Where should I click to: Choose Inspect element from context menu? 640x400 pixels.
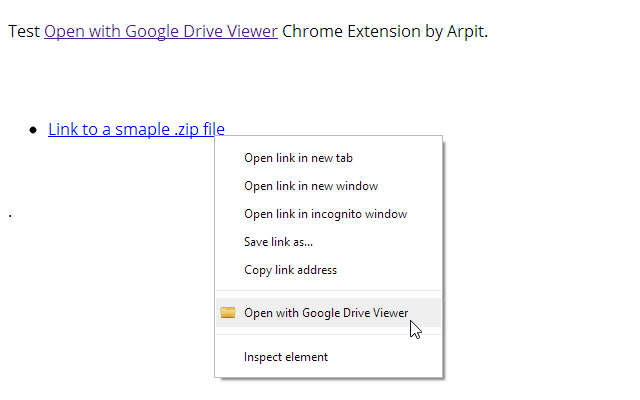tap(286, 357)
